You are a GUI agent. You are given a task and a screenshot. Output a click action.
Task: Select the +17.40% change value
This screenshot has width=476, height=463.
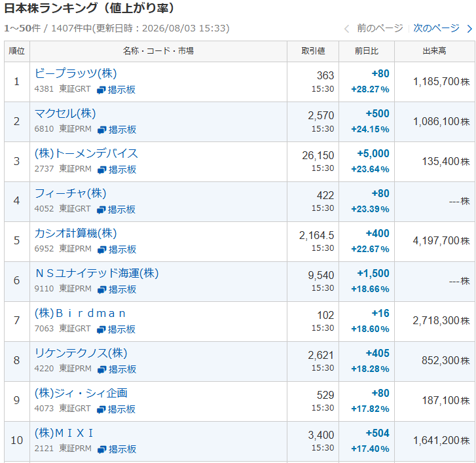[x=370, y=449]
